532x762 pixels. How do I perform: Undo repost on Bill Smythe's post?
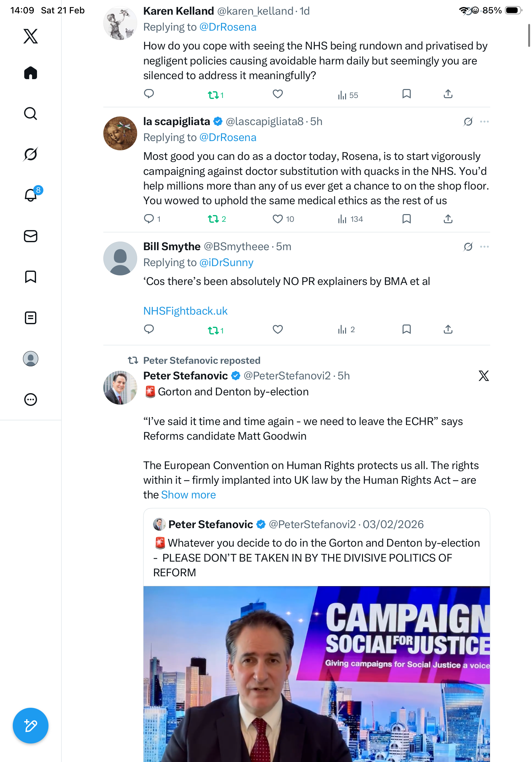[x=213, y=330]
